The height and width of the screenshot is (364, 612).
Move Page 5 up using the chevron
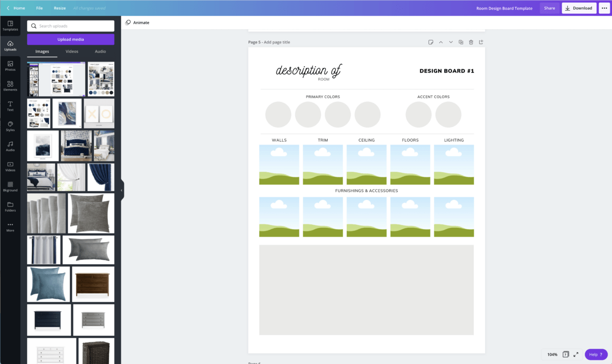[441, 42]
